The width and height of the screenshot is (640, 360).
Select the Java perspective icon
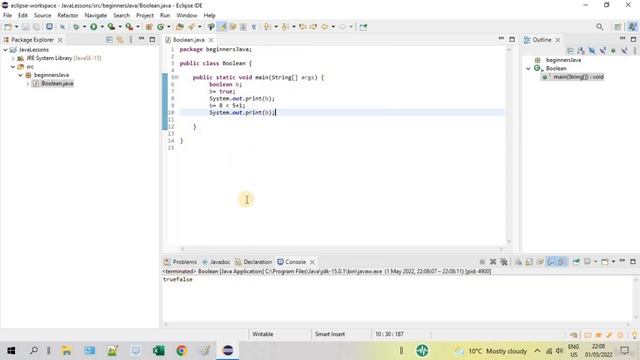632,27
